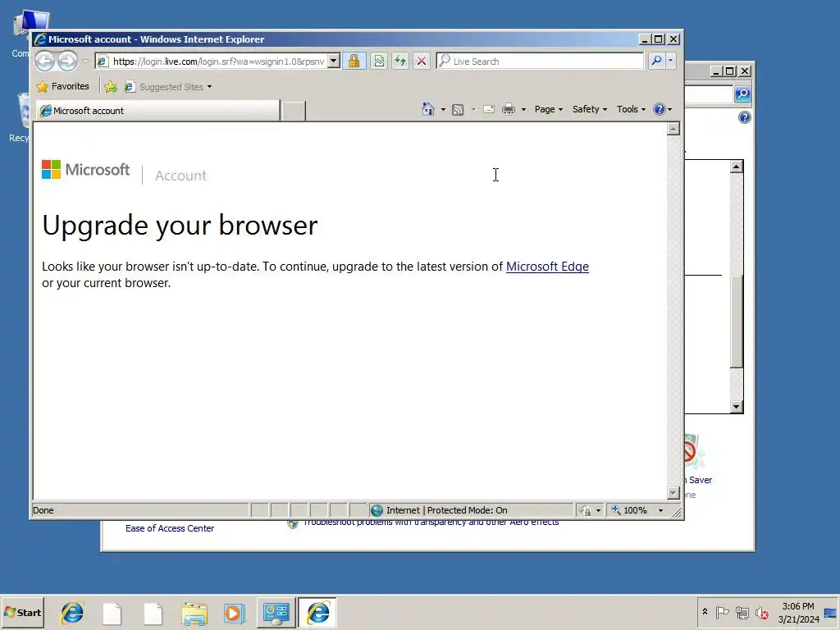This screenshot has height=630, width=840.
Task: Expand the Print options dropdown arrow
Action: tap(523, 109)
